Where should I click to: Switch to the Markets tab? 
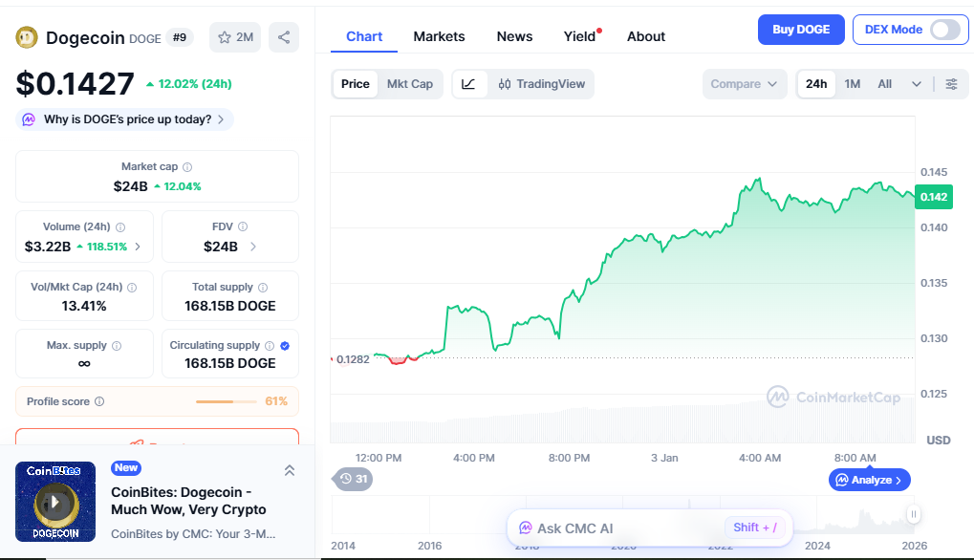tap(439, 36)
